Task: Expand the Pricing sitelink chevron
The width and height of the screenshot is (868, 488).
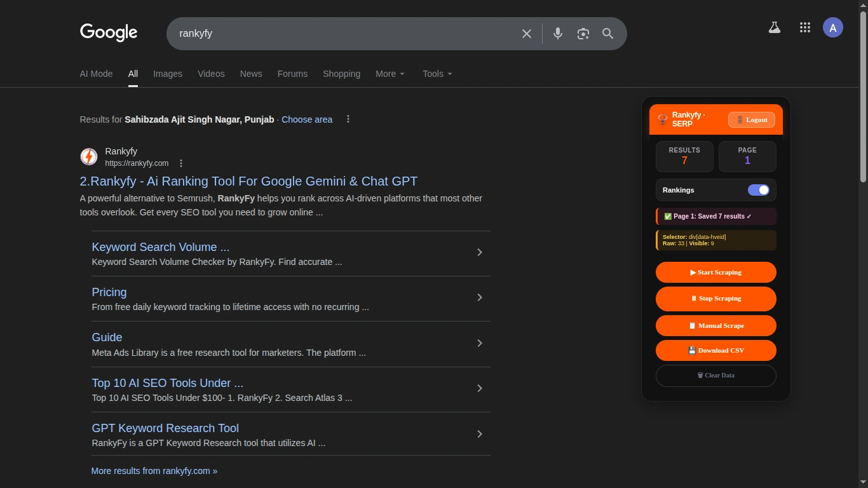Action: pyautogui.click(x=480, y=297)
